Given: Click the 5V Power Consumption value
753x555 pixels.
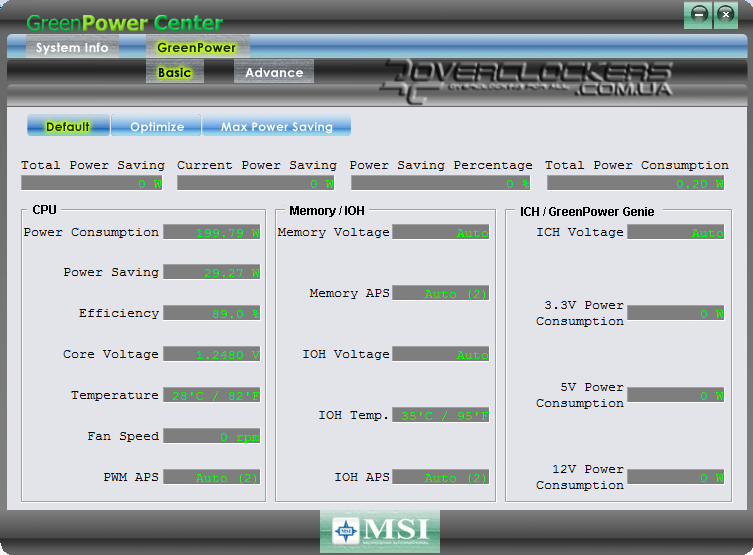Looking at the screenshot, I should coord(676,395).
